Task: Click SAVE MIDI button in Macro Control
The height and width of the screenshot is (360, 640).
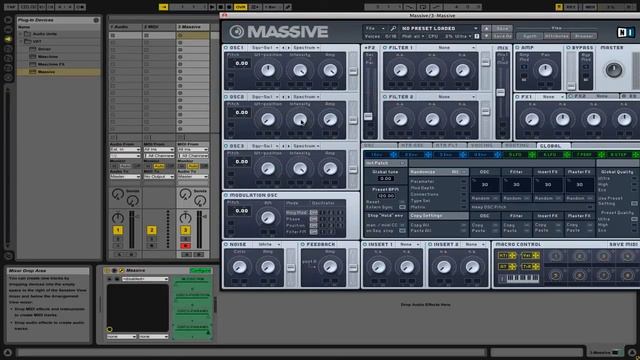Action: (624, 244)
